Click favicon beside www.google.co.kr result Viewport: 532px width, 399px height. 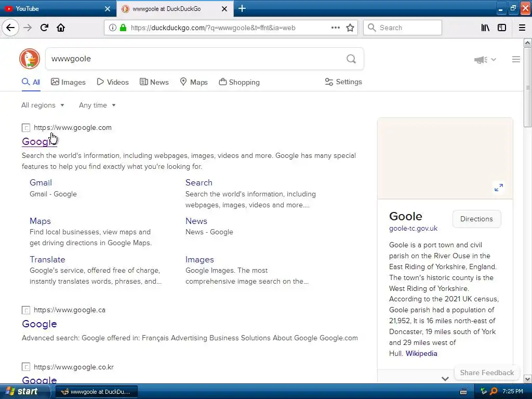[26, 367]
